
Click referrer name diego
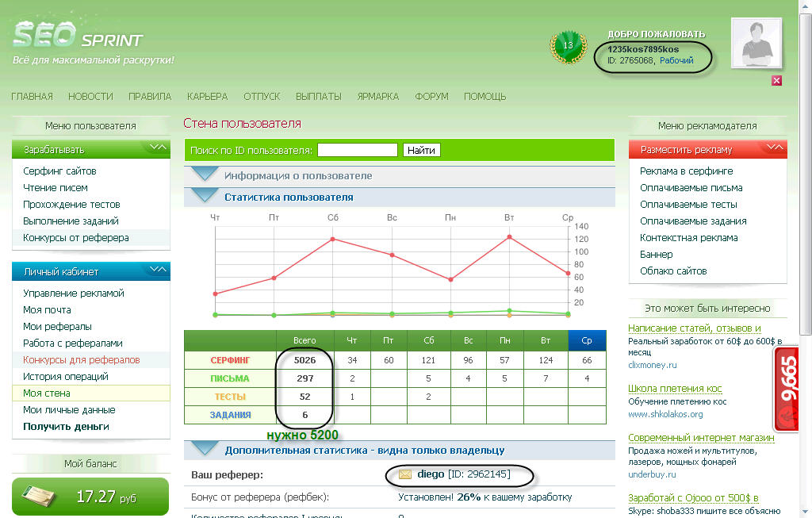tap(431, 474)
